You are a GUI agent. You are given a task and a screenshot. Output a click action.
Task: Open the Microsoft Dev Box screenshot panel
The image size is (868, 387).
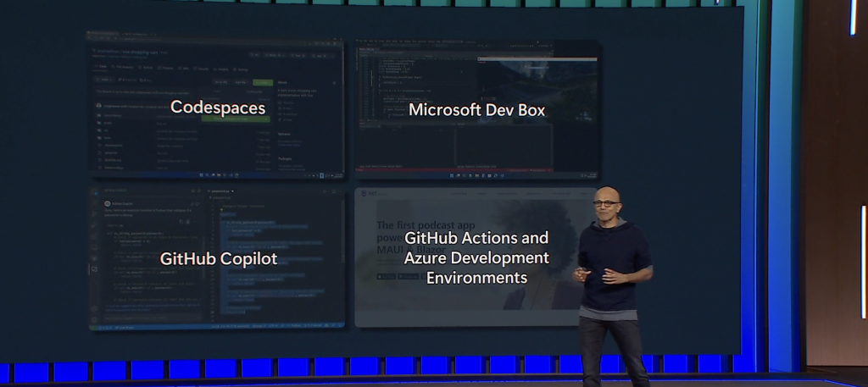click(476, 109)
